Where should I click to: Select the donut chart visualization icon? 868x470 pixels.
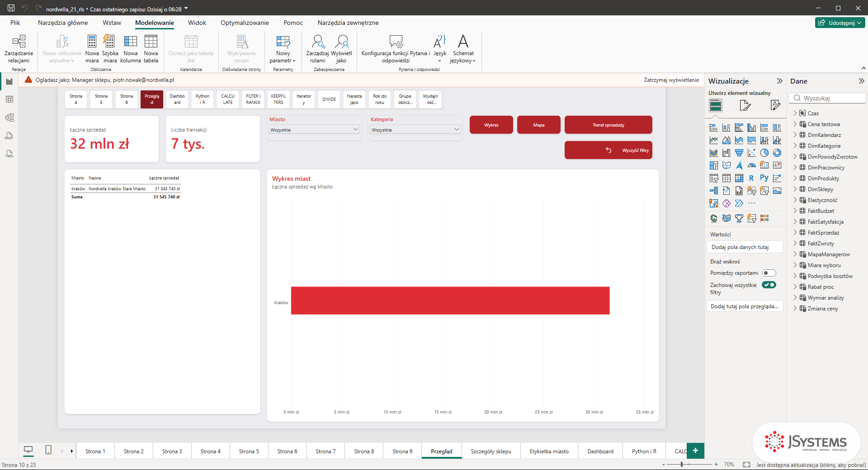click(x=777, y=153)
